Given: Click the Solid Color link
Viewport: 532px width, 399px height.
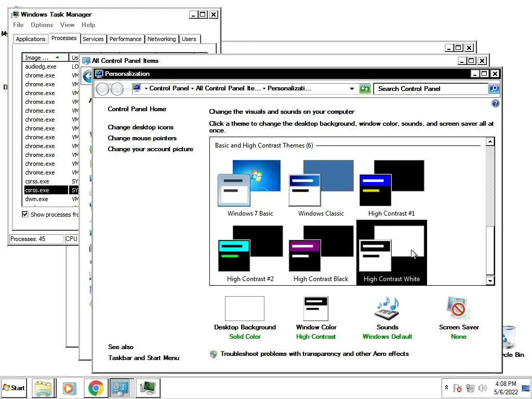Looking at the screenshot, I should coord(245,337).
